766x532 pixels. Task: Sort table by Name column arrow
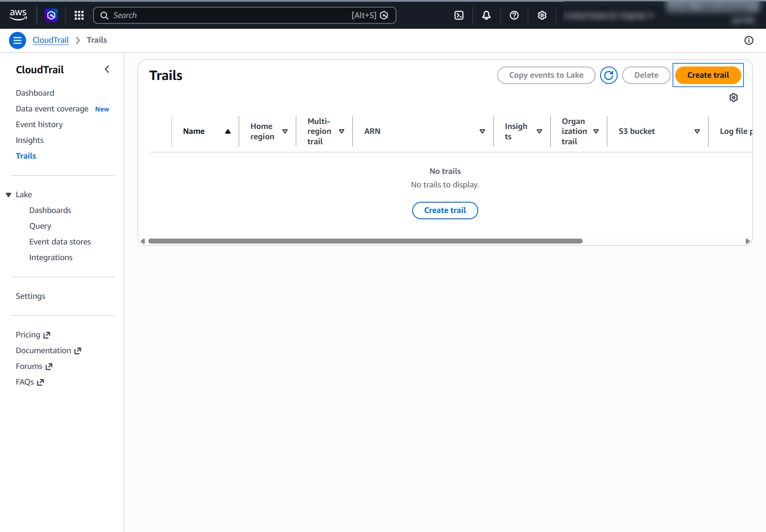click(228, 132)
